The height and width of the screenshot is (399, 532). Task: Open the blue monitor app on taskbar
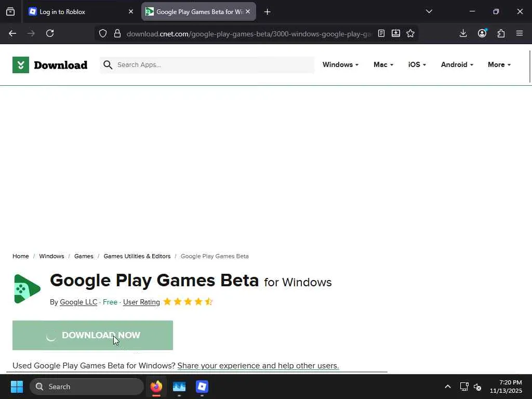[x=179, y=387]
